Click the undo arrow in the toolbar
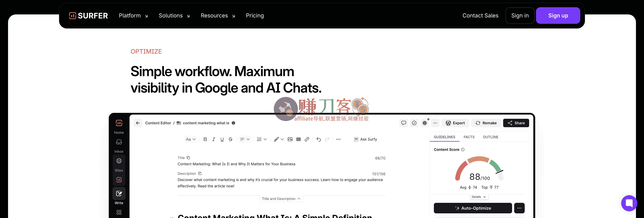The image size is (644, 218). pyautogui.click(x=319, y=139)
